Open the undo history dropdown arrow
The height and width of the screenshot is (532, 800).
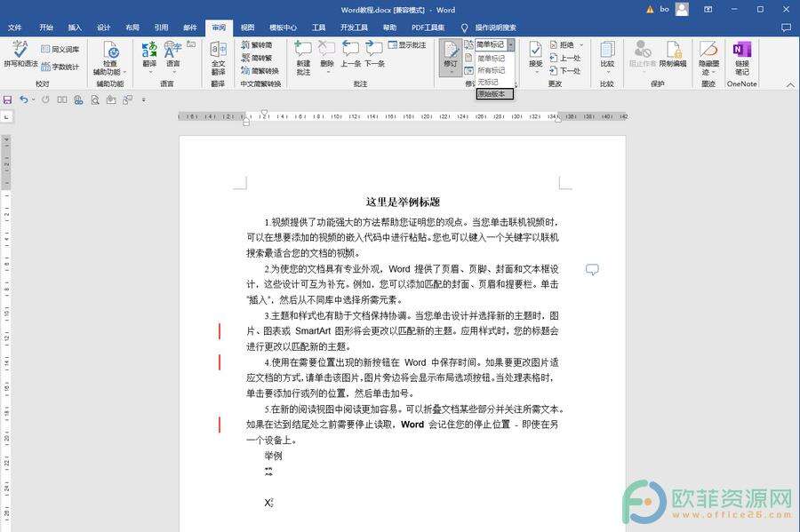pyautogui.click(x=34, y=99)
